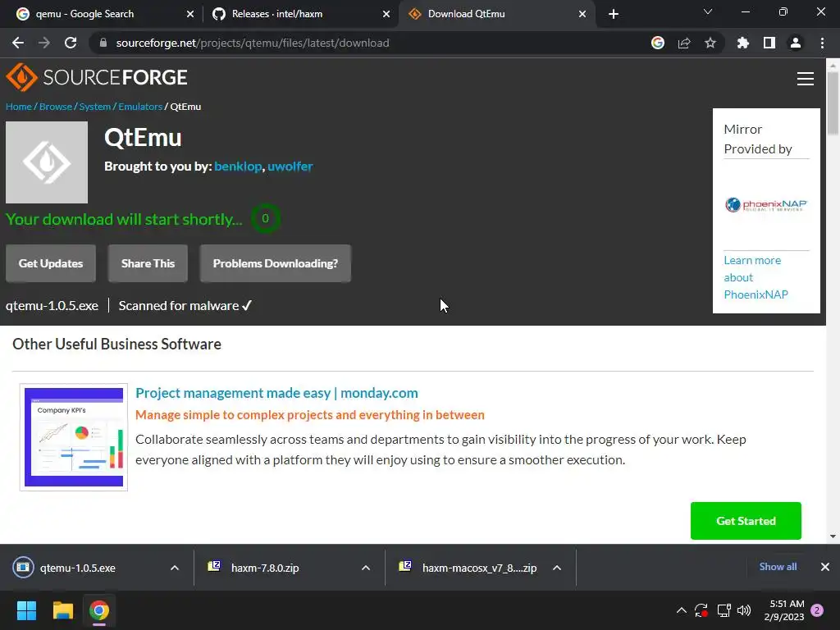
Task: Open the taskbar clock and date
Action: (x=784, y=610)
